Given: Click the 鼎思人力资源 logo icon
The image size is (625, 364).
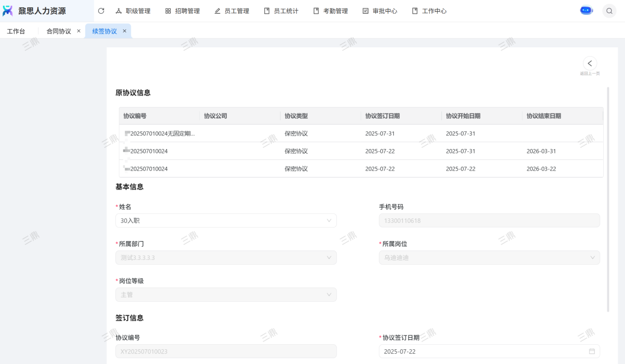Looking at the screenshot, I should 8,11.
